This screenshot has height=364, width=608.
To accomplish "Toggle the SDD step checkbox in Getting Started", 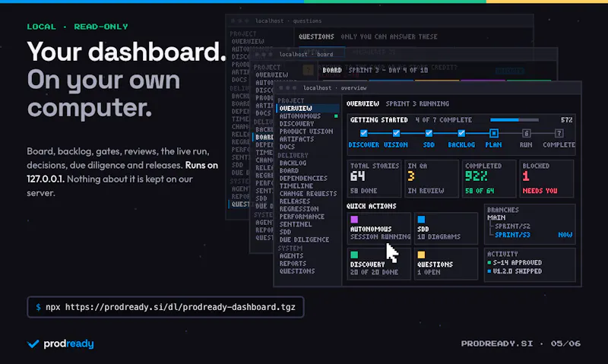I will pyautogui.click(x=429, y=133).
